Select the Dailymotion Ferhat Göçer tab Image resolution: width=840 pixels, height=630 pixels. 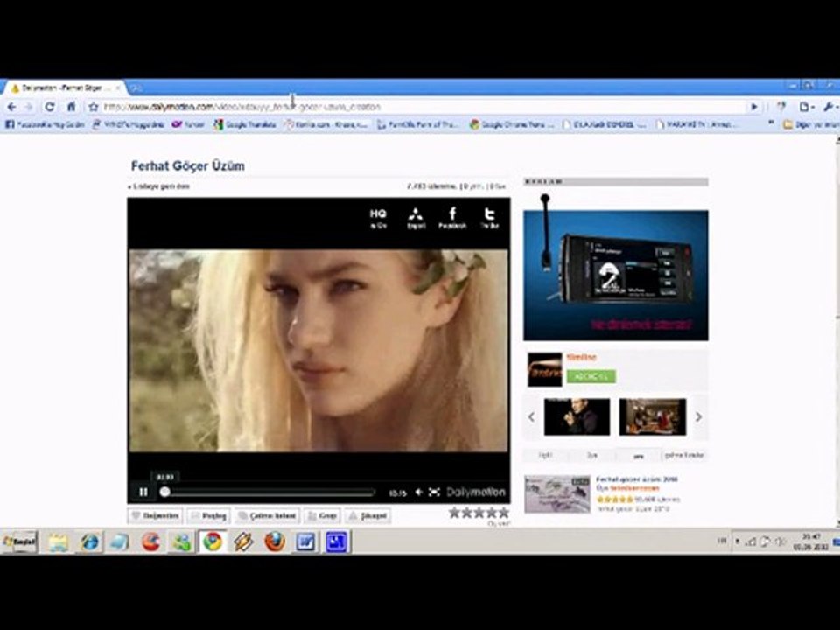pos(63,87)
